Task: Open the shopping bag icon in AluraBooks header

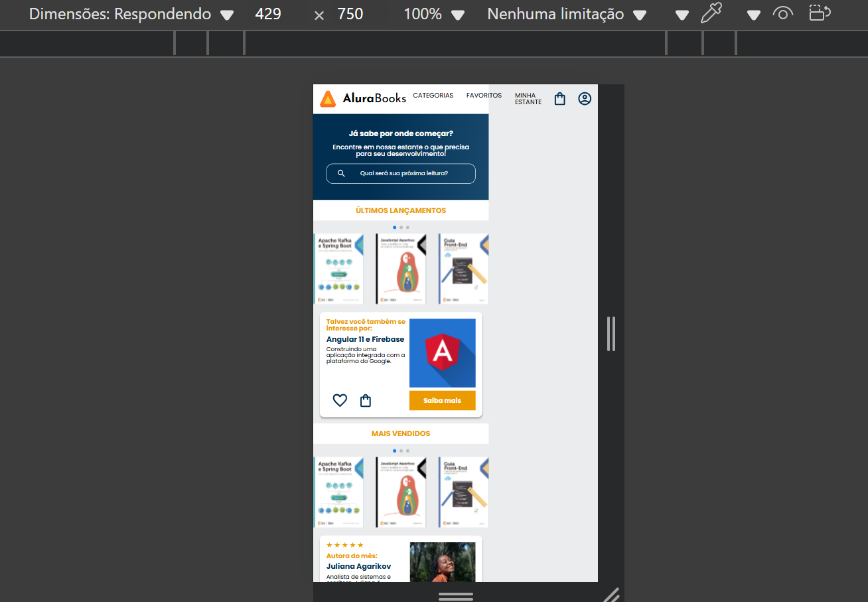Action: point(559,99)
